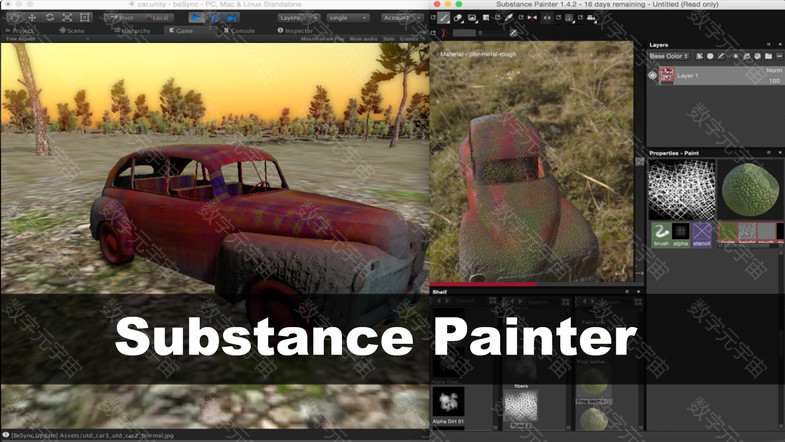Image resolution: width=785 pixels, height=442 pixels.
Task: Hide Layer 1 with eye icon
Action: 652,76
